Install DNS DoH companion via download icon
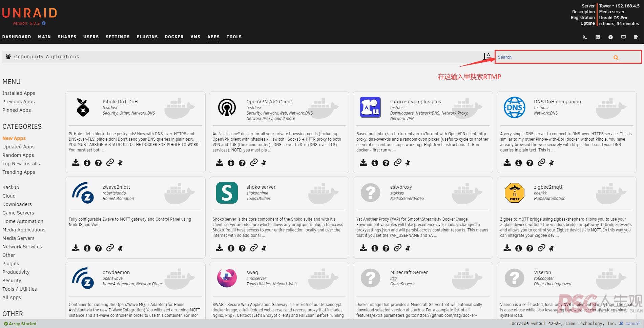Image resolution: width=644 pixels, height=328 pixels. (x=507, y=163)
